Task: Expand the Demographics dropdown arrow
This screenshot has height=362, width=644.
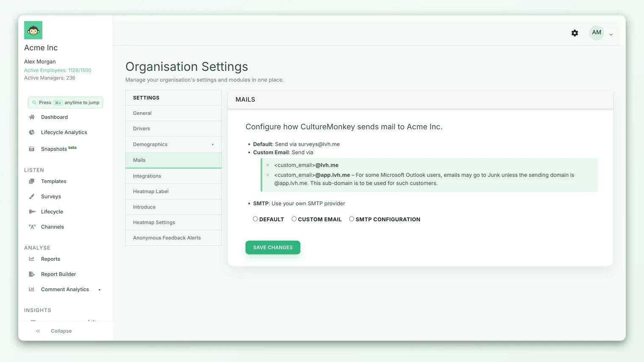Action: coord(213,145)
